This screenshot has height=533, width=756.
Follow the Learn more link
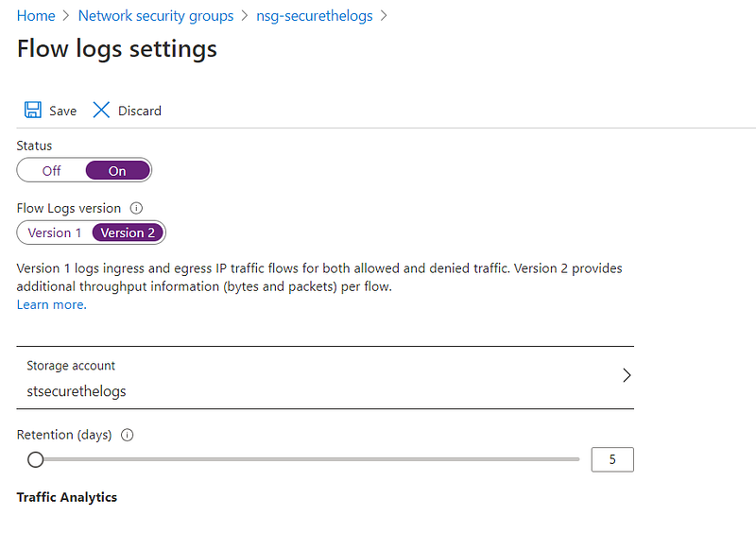pos(51,304)
